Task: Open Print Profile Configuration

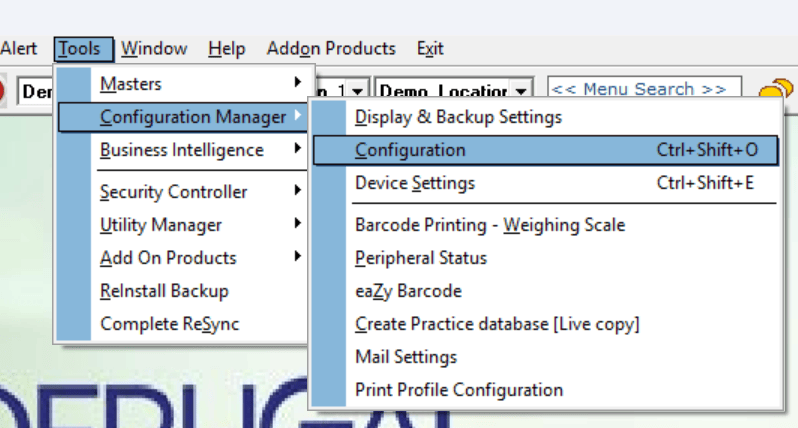Action: tap(459, 390)
